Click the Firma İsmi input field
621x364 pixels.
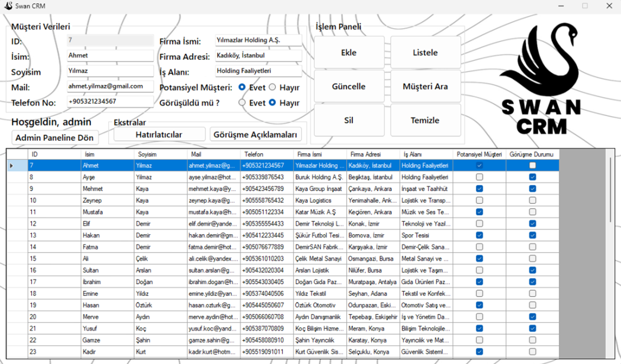258,40
